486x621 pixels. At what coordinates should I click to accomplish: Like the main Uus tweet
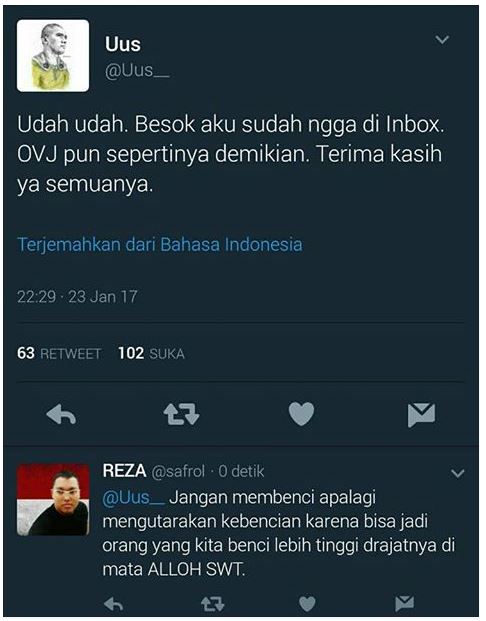(x=301, y=414)
